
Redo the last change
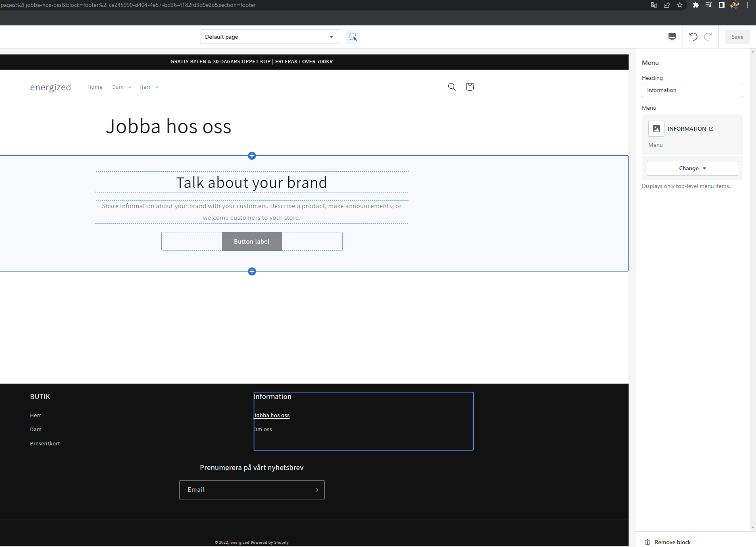[708, 37]
